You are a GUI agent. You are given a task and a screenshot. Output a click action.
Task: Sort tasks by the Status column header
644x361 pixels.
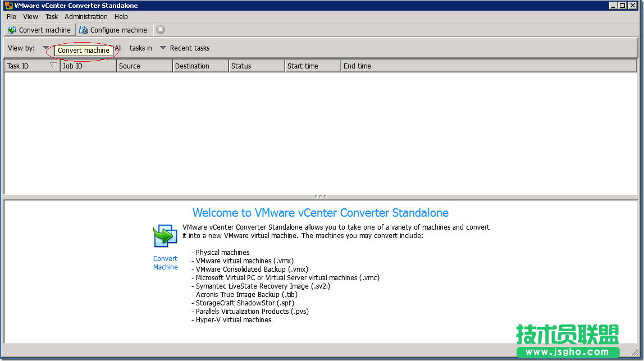pyautogui.click(x=257, y=66)
